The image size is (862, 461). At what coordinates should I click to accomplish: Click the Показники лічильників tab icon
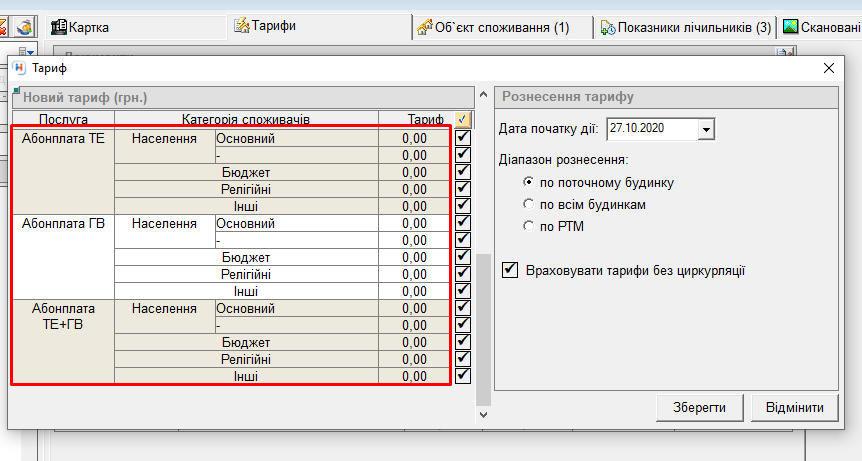tap(608, 27)
